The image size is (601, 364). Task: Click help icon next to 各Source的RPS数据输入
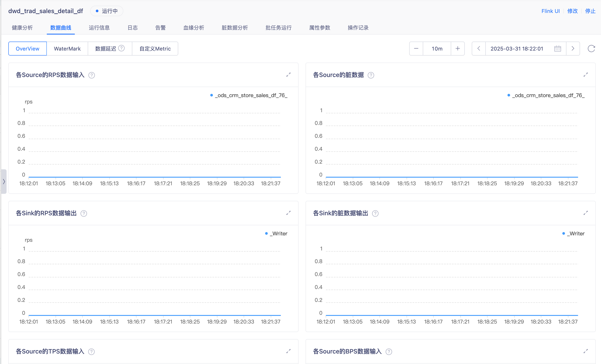click(x=91, y=75)
